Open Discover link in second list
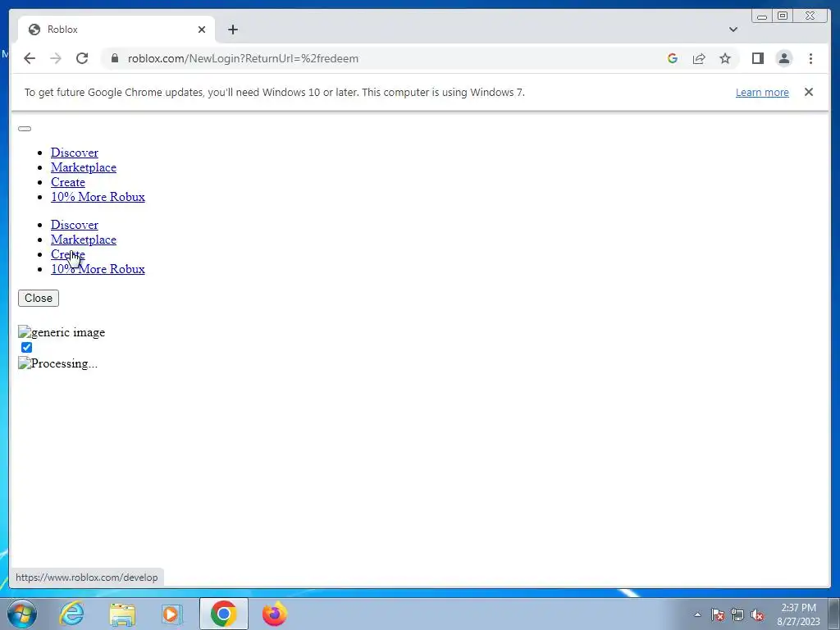The height and width of the screenshot is (630, 840). tap(75, 225)
